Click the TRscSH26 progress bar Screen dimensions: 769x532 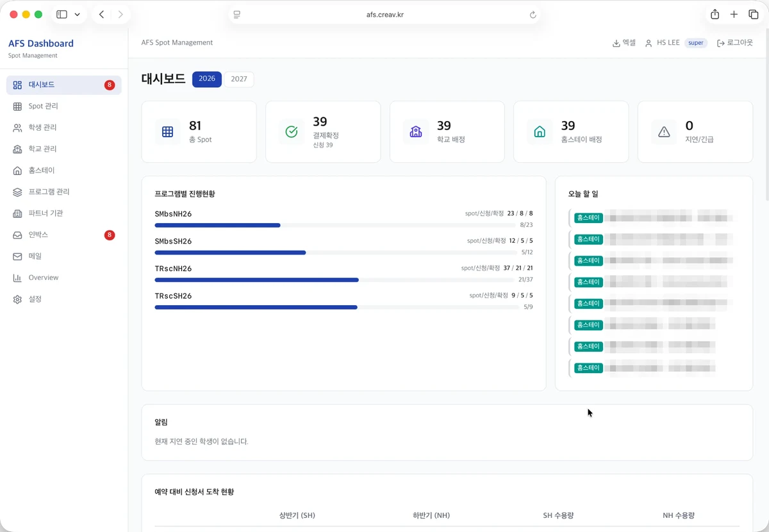[337, 308]
